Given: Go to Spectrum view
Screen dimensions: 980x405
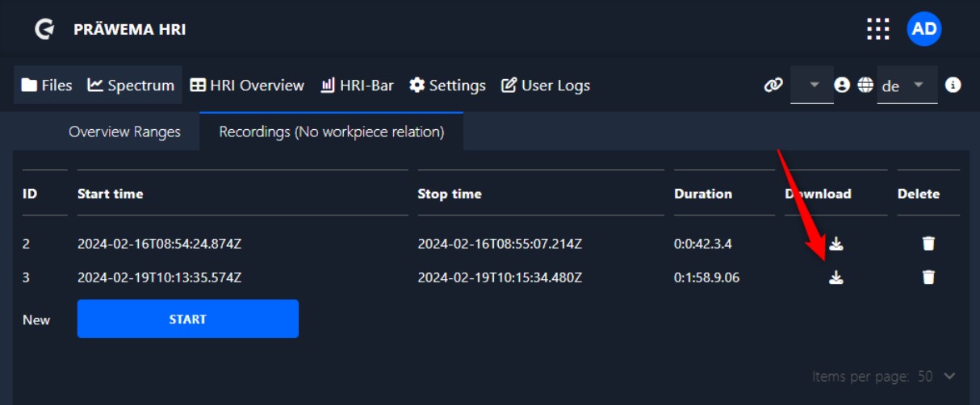Looking at the screenshot, I should point(131,85).
